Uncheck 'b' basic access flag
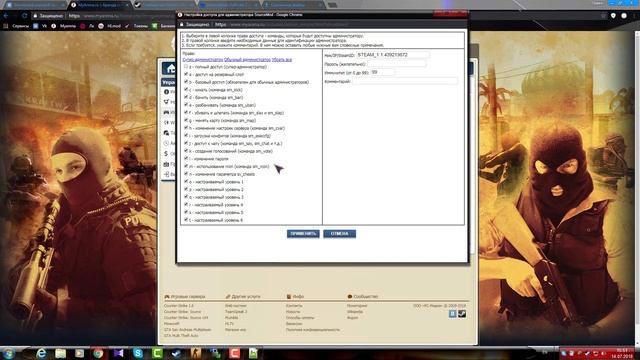 click(x=186, y=82)
